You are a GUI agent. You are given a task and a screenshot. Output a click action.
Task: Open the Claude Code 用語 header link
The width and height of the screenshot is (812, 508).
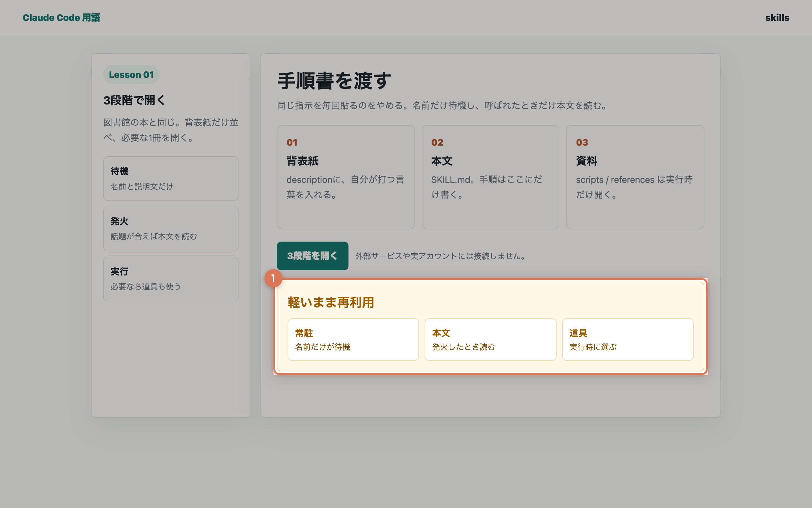pyautogui.click(x=61, y=17)
